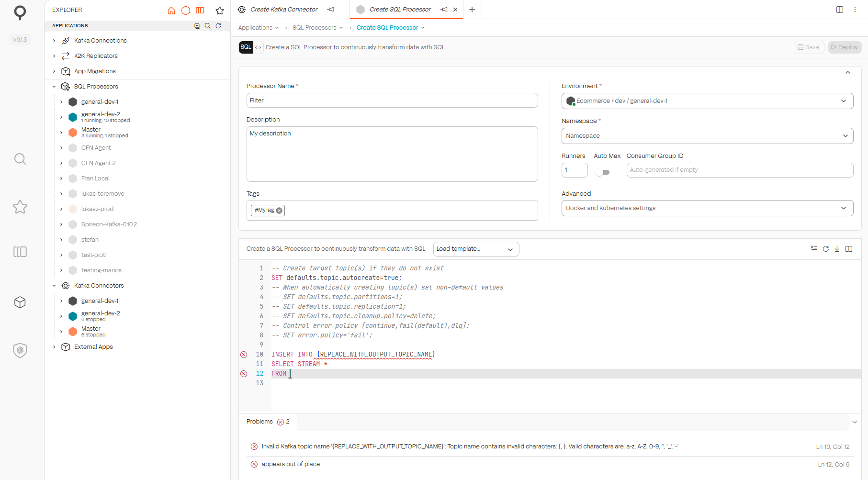Click the Deploy button

[x=845, y=47]
